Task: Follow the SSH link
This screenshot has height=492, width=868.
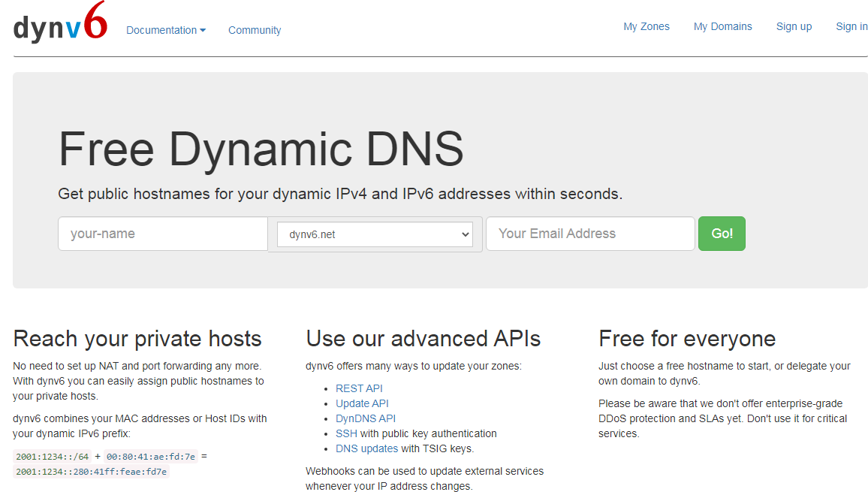Action: tap(347, 433)
